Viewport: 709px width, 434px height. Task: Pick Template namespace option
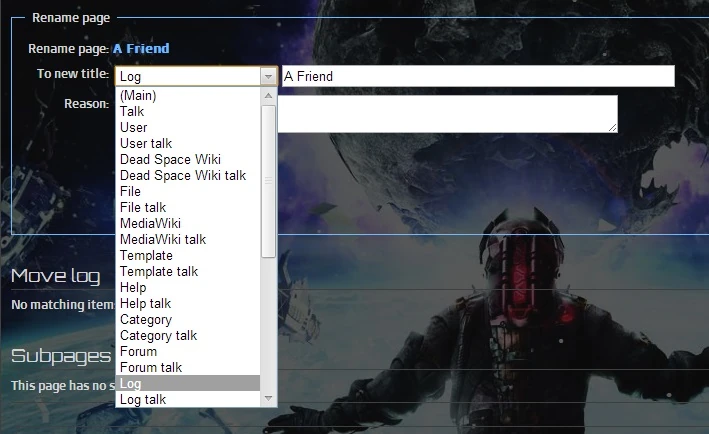(x=188, y=255)
